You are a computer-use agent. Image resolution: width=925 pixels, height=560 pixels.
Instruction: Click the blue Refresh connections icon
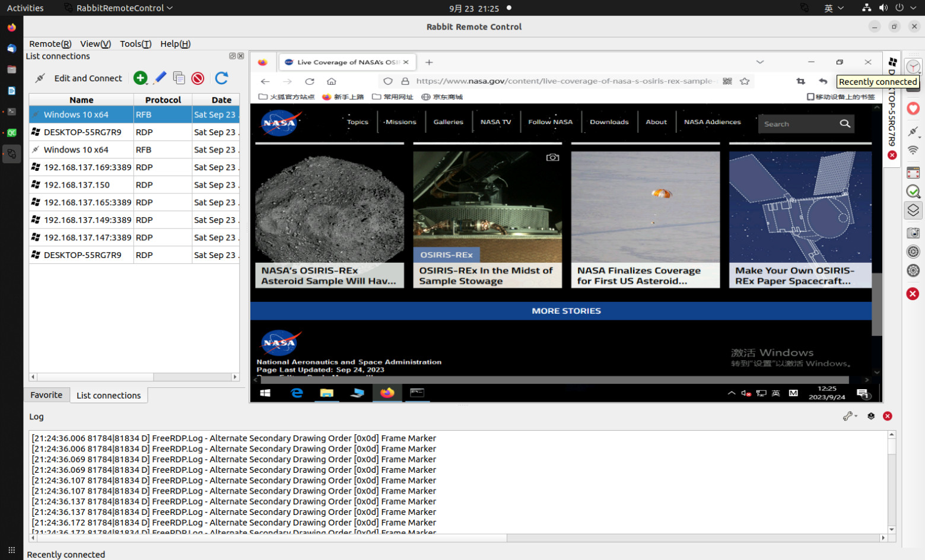pyautogui.click(x=222, y=78)
